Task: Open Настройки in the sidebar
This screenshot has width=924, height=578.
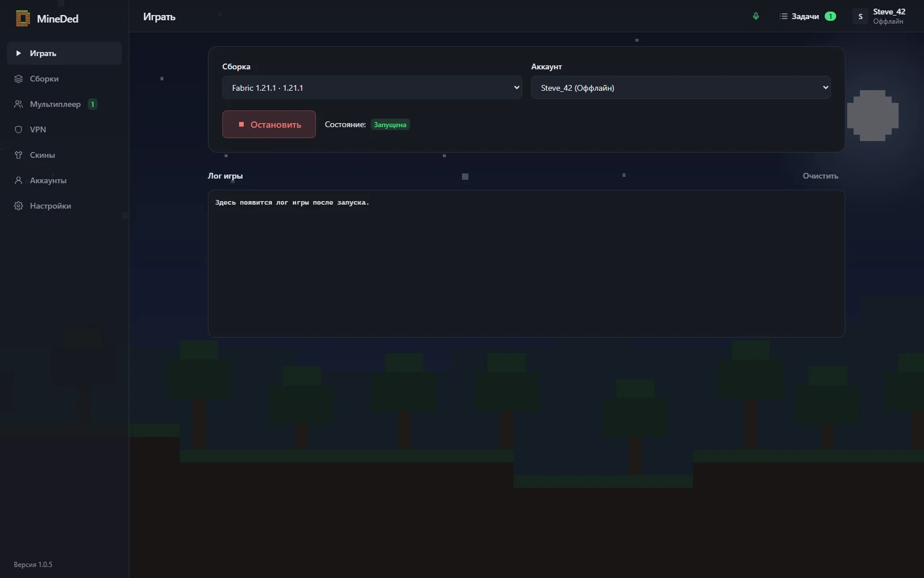Action: coord(64,206)
